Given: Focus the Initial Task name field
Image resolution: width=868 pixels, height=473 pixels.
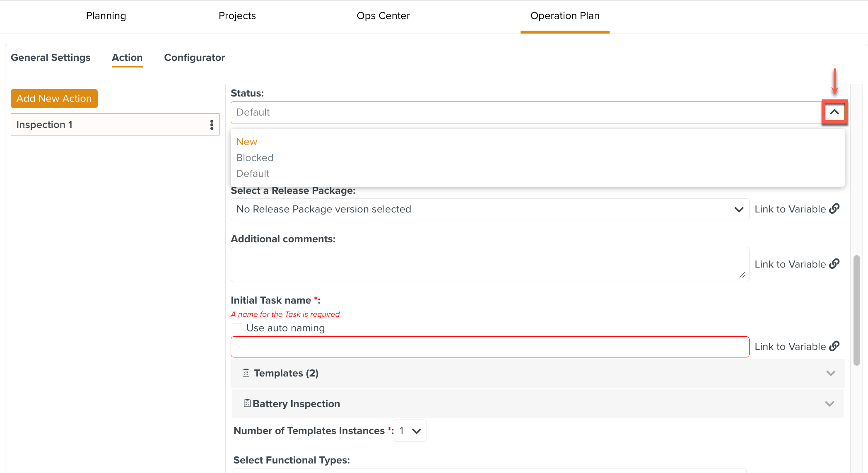Looking at the screenshot, I should tap(489, 347).
